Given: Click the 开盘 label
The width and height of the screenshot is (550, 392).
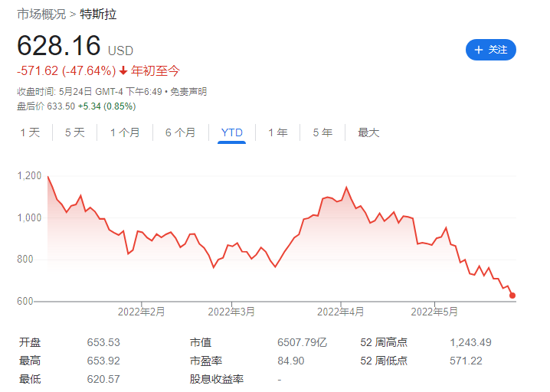Looking at the screenshot, I should point(30,342).
